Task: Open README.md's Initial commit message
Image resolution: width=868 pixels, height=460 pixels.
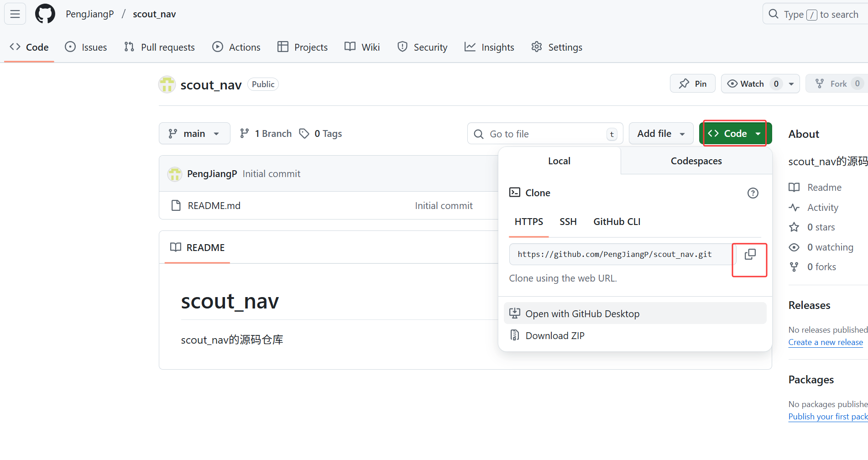Action: 444,206
